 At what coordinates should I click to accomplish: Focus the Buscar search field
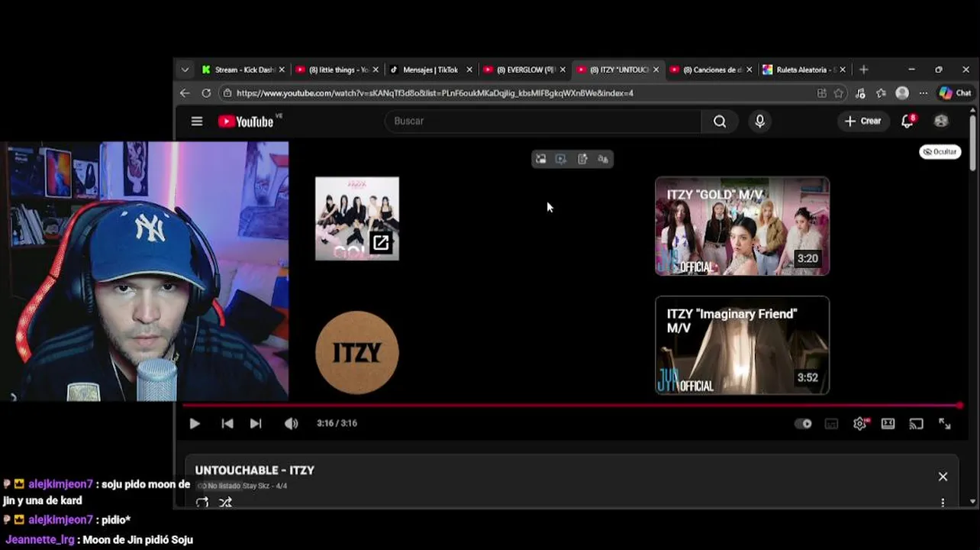(543, 121)
